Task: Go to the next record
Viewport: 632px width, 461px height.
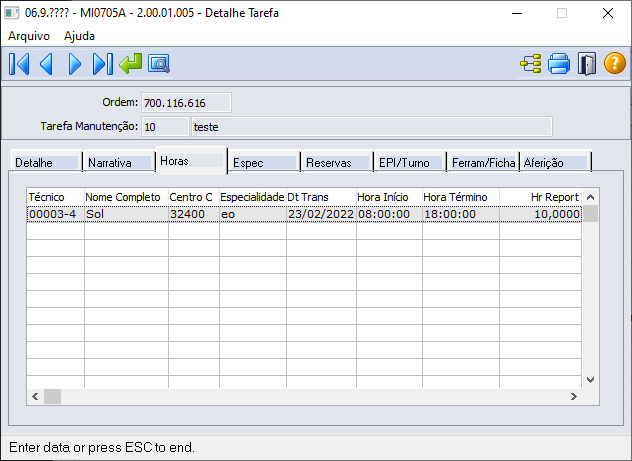Action: pyautogui.click(x=75, y=64)
